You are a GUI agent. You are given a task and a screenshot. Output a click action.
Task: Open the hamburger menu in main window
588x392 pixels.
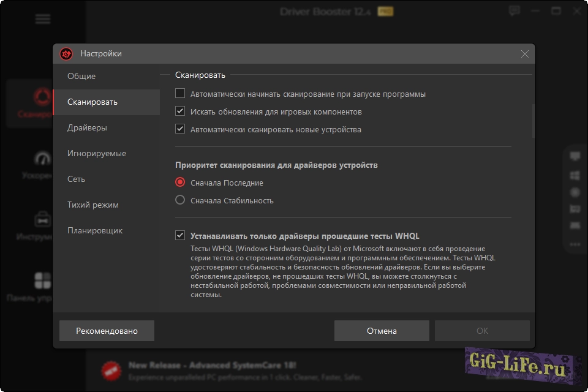[43, 19]
